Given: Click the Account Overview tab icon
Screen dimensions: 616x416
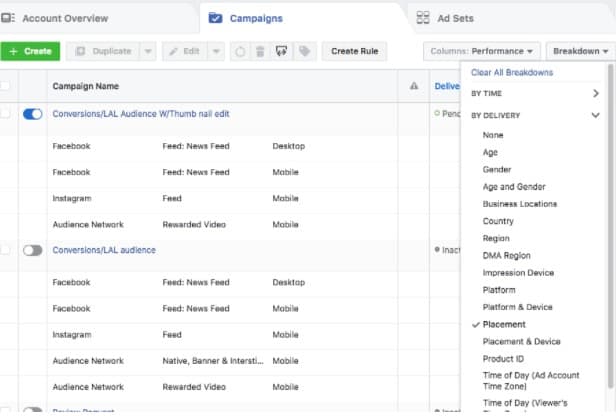Looking at the screenshot, I should click(8, 18).
